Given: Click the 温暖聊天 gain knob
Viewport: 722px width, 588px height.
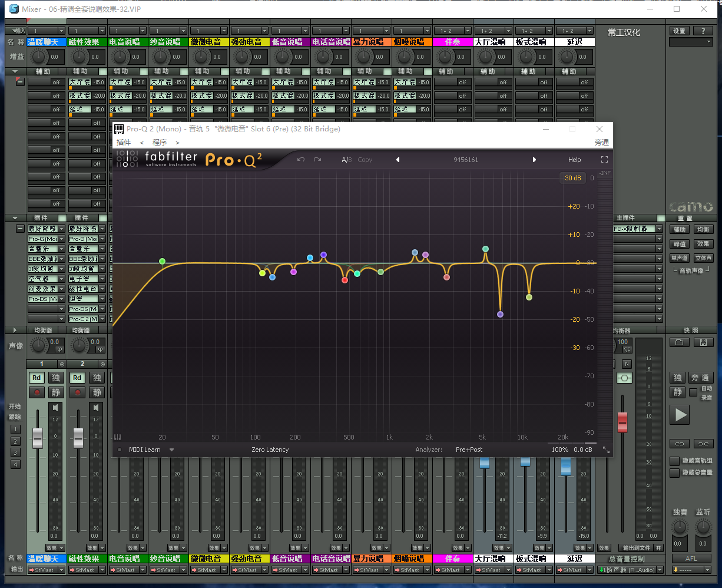Looking at the screenshot, I should [39, 57].
